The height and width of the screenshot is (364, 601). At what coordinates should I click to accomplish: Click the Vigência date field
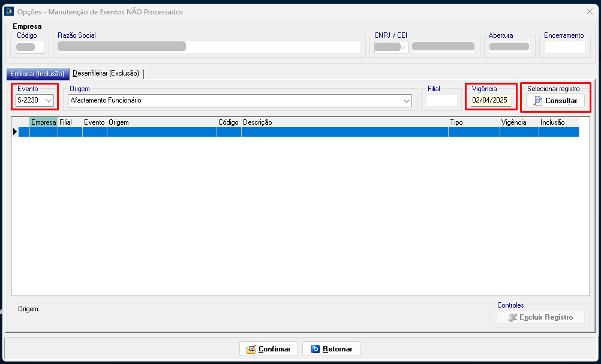[x=490, y=101]
